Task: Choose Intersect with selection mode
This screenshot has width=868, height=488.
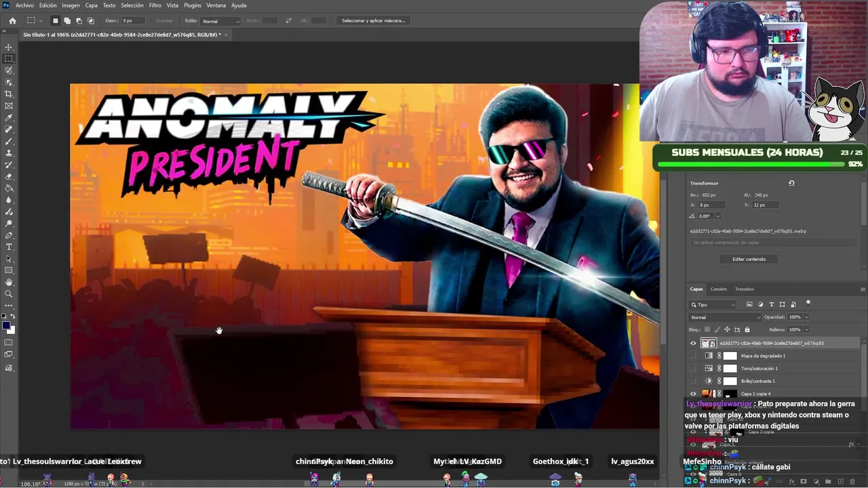Action: [90, 21]
